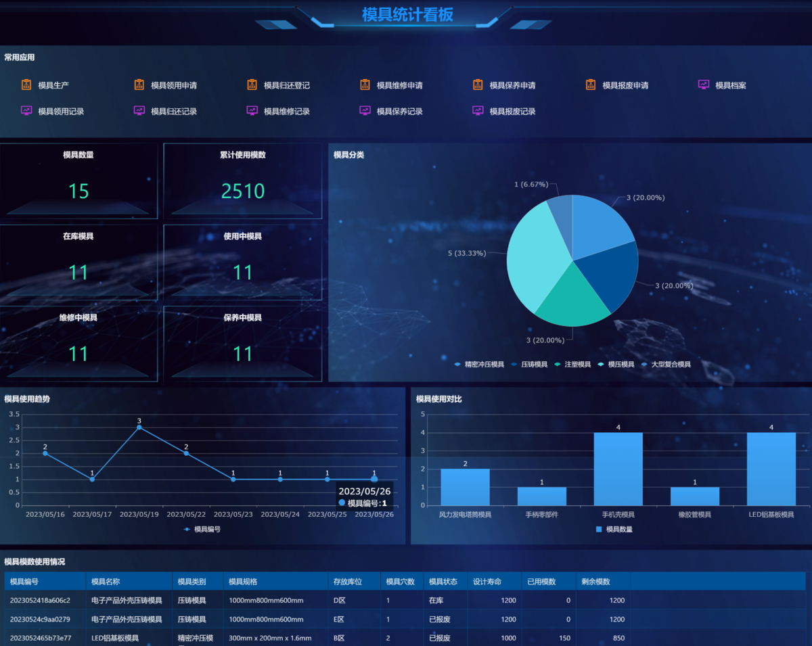Toggle the 模压模具 pie legend entry
Screen dimensions: 812x646
(x=616, y=365)
